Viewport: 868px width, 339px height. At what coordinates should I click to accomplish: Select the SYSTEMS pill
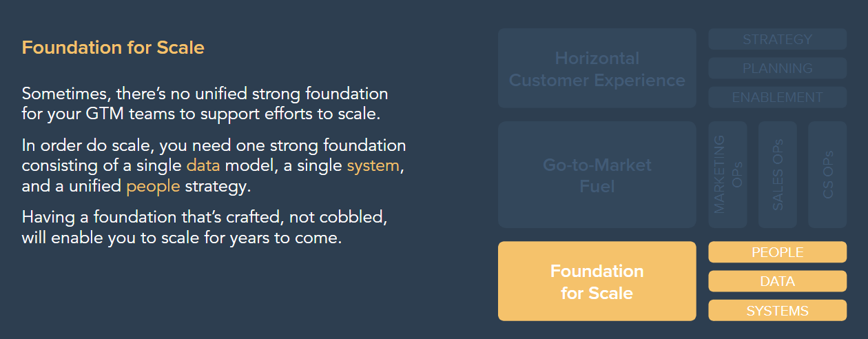[777, 311]
